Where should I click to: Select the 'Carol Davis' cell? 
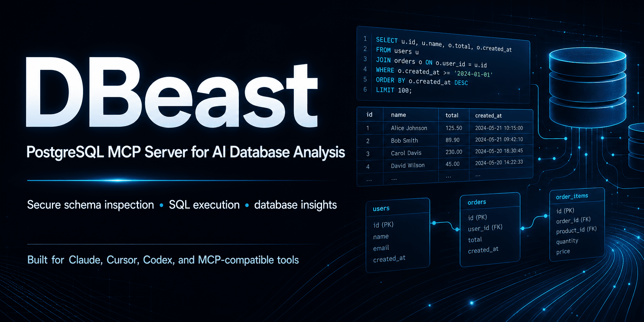(406, 153)
